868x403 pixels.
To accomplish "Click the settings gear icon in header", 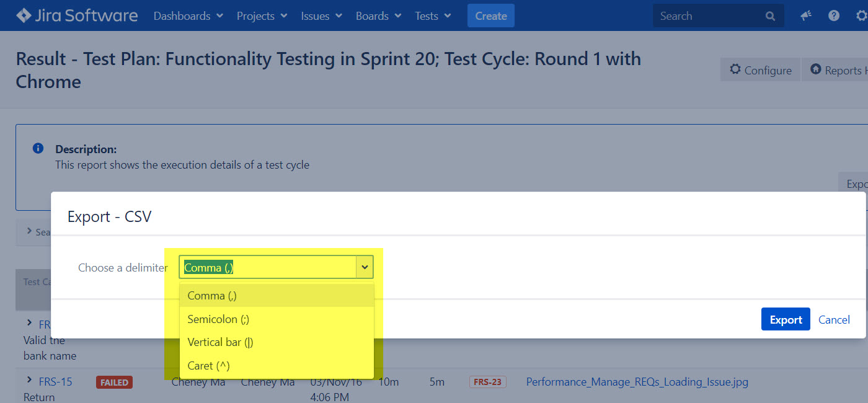I will pyautogui.click(x=861, y=16).
